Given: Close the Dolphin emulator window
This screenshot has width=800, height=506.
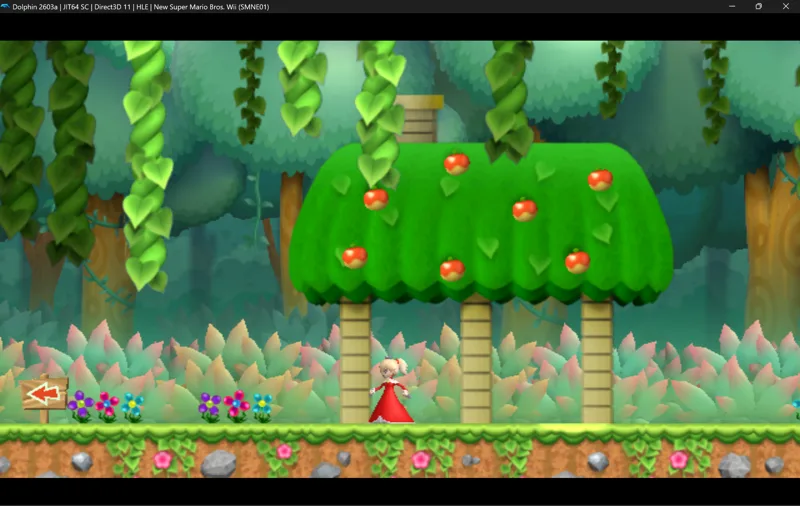Looking at the screenshot, I should 786,7.
